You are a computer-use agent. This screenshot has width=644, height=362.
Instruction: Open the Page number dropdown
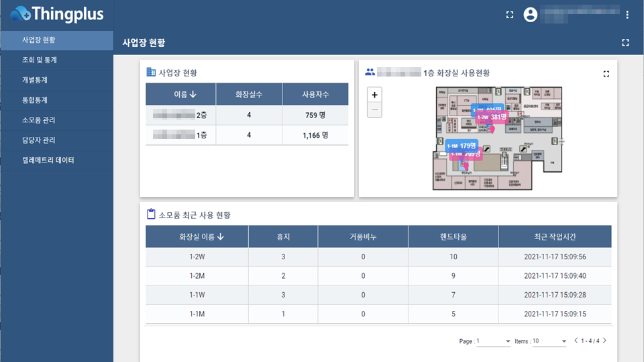click(x=494, y=341)
